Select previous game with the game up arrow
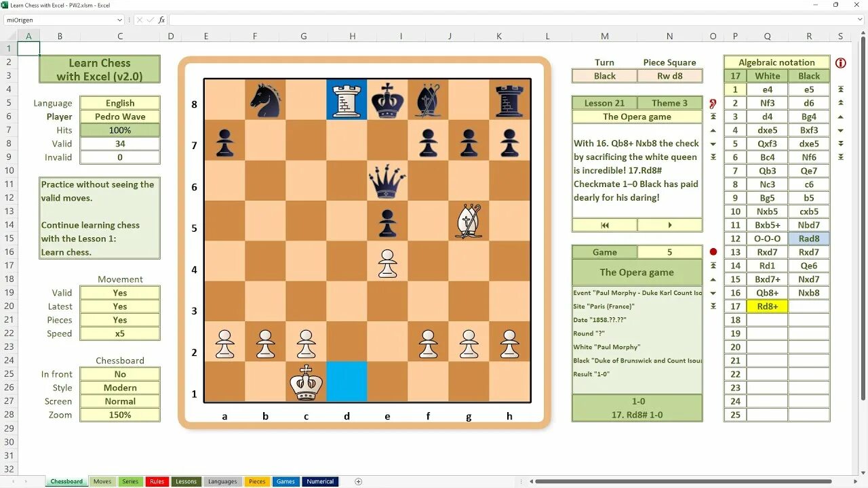The width and height of the screenshot is (868, 488). 713,279
